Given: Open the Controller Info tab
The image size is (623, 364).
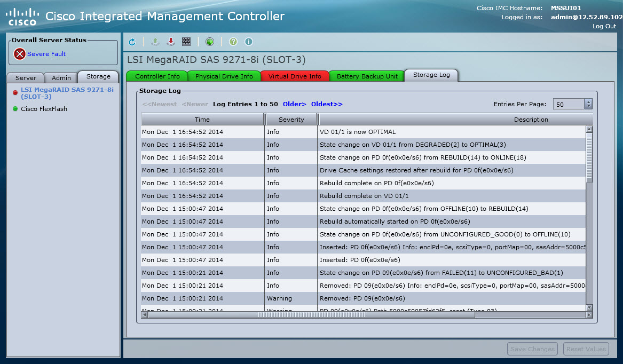Looking at the screenshot, I should coord(157,76).
